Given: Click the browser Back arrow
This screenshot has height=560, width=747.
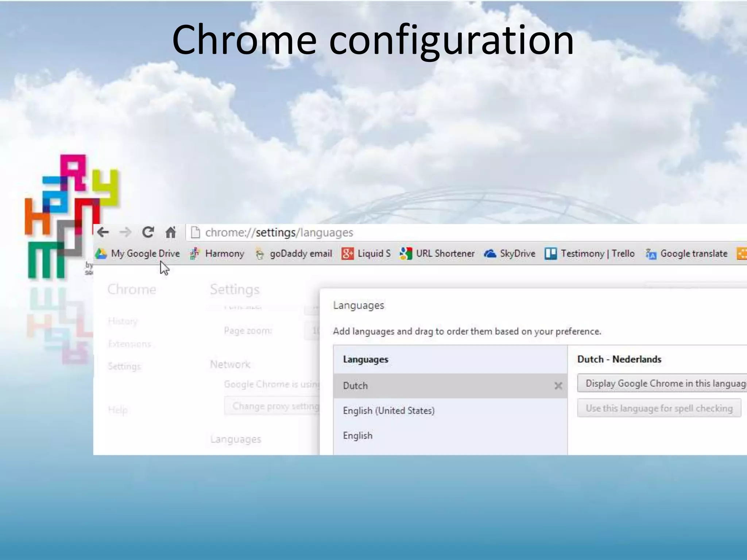Looking at the screenshot, I should (x=103, y=232).
